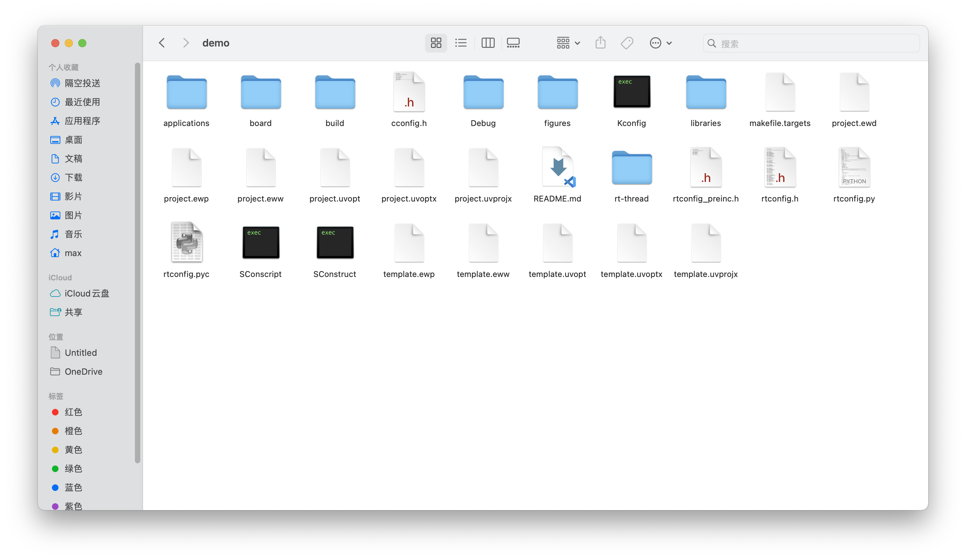
Task: Open iCloud云盘 in sidebar
Action: (x=87, y=293)
